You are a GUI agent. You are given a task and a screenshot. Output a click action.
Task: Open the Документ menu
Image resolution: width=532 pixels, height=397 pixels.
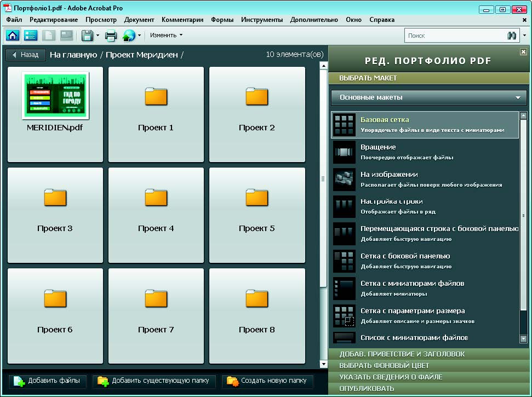click(x=139, y=20)
